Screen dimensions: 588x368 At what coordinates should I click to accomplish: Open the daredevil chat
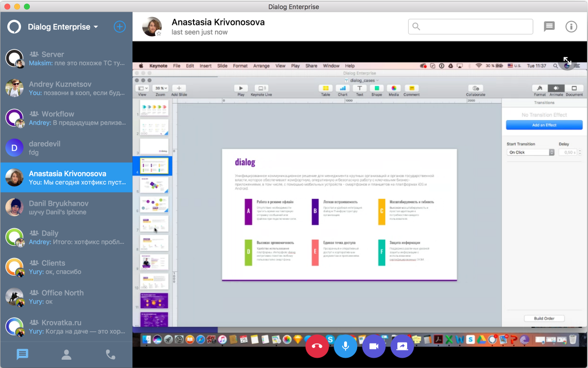[x=66, y=148]
